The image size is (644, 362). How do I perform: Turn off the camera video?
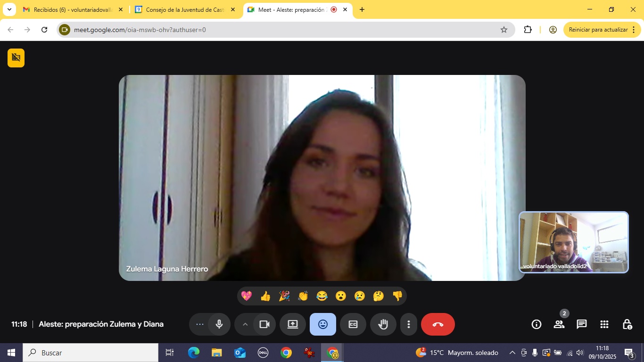coord(264,324)
